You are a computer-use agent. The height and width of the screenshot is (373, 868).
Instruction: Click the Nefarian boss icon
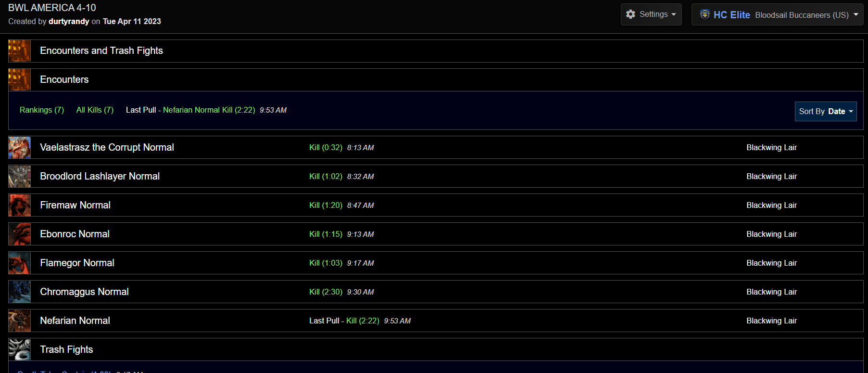pos(19,321)
